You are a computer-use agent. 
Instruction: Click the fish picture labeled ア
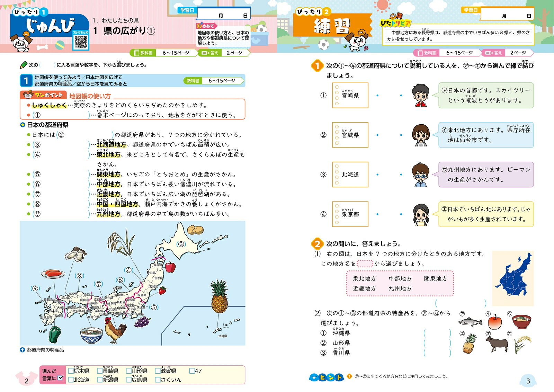pyautogui.click(x=470, y=322)
